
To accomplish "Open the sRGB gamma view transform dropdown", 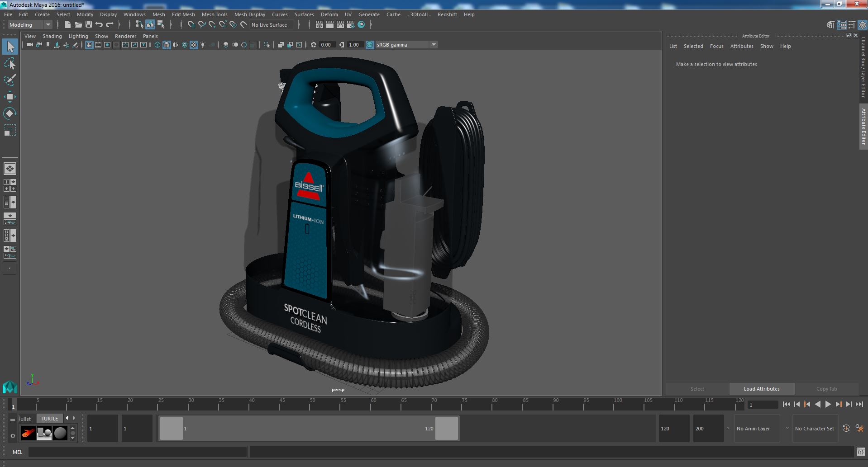I will pos(406,45).
